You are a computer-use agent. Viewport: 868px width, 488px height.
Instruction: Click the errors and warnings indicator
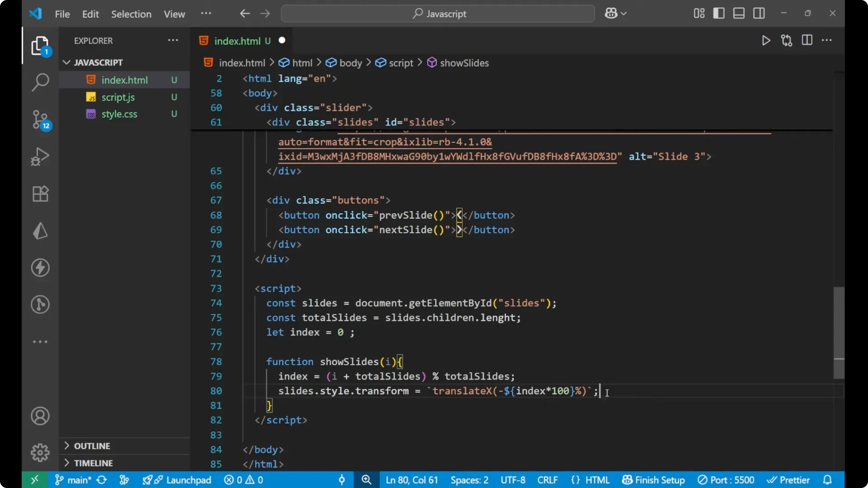(x=243, y=480)
